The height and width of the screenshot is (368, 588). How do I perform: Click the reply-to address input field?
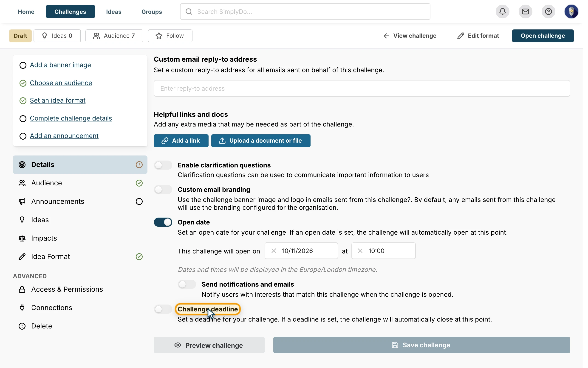pos(362,88)
